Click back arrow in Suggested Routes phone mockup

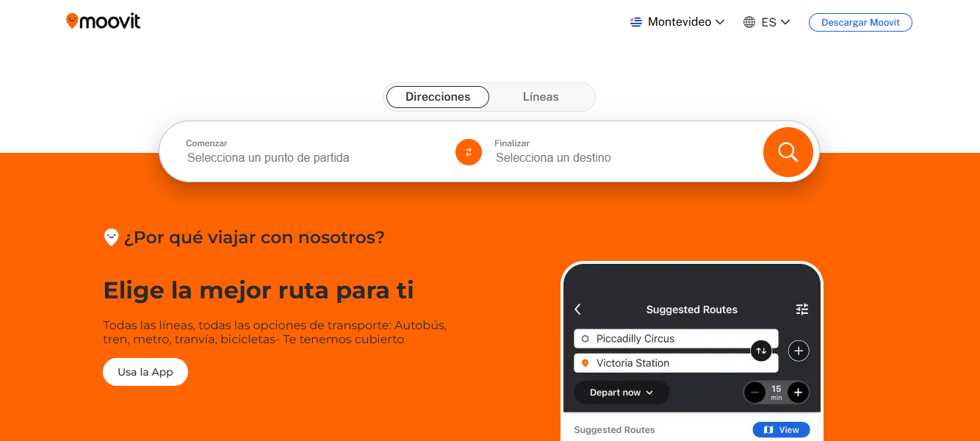(x=577, y=309)
